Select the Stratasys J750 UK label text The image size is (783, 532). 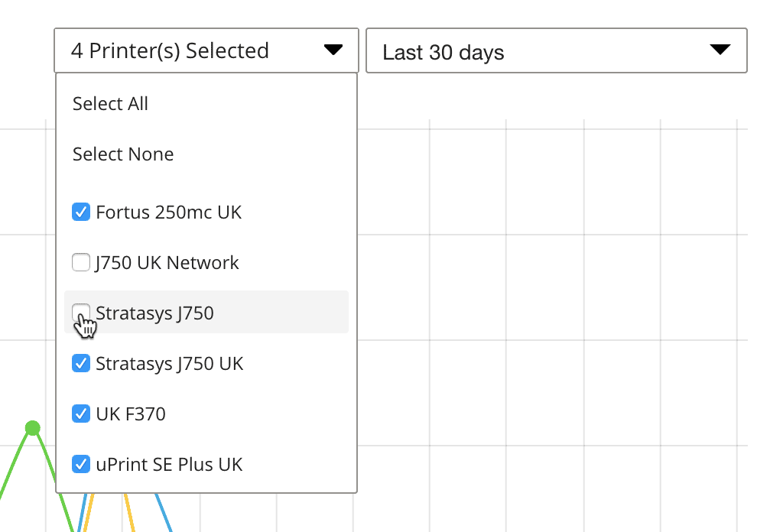click(x=170, y=364)
